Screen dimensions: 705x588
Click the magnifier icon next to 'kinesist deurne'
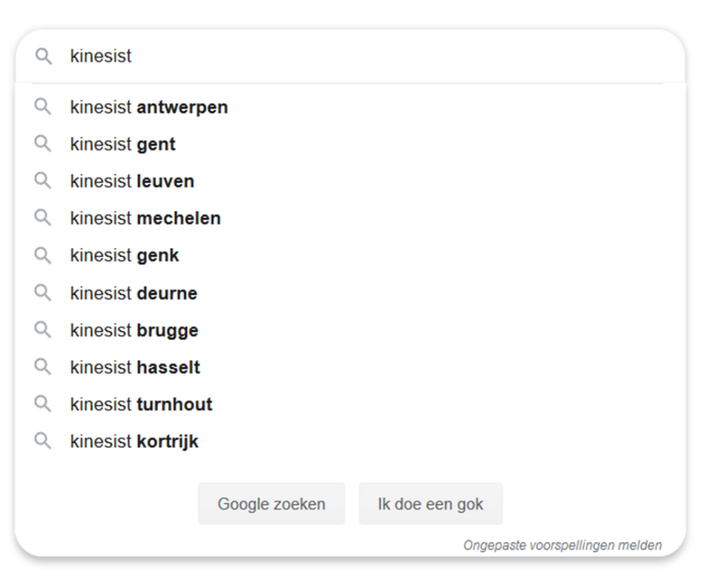[x=43, y=292]
